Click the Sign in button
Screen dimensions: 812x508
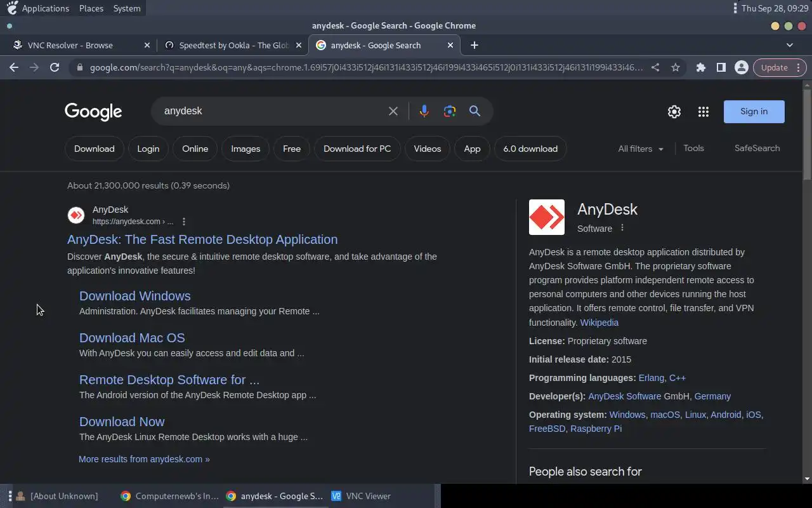[754, 112]
